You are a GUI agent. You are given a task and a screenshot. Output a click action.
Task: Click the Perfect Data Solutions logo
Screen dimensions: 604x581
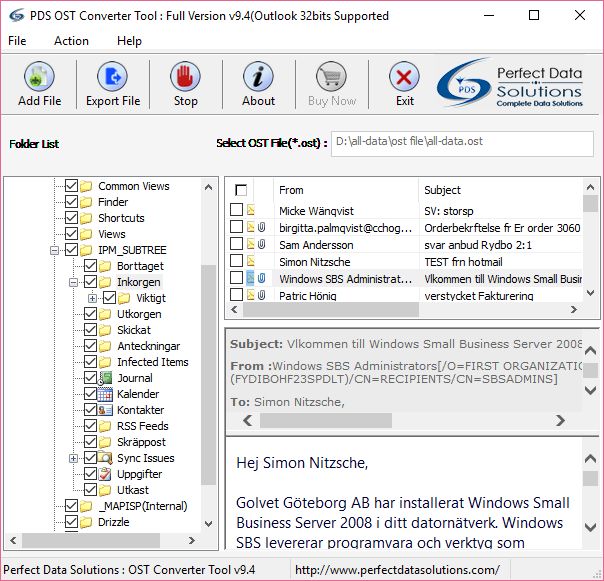[x=510, y=82]
